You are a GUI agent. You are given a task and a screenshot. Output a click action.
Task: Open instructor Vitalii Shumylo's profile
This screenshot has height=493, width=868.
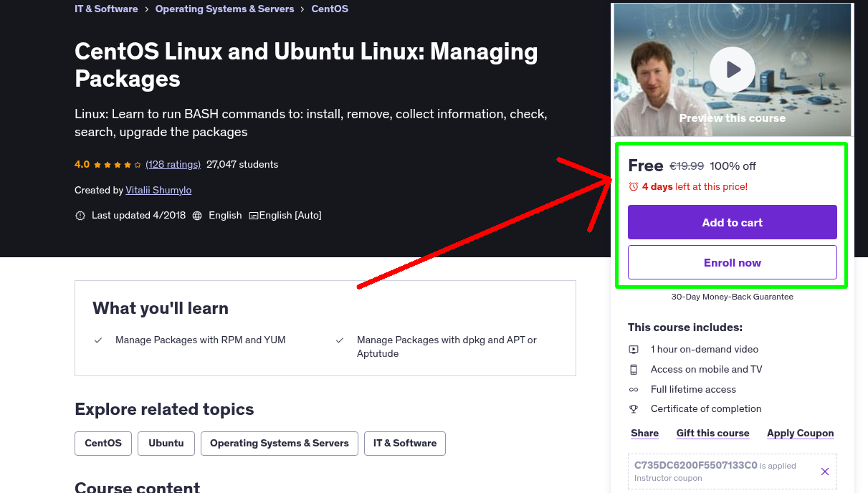point(158,190)
